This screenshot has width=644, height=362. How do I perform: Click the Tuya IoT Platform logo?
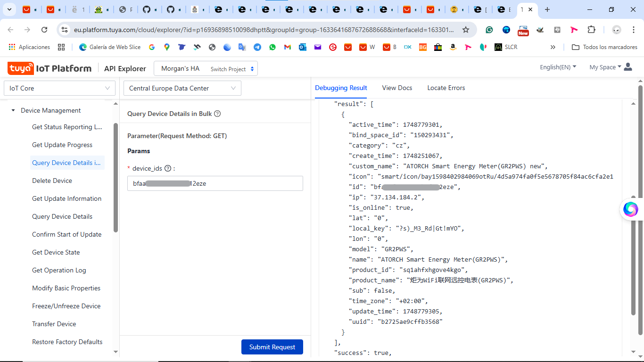coord(50,68)
